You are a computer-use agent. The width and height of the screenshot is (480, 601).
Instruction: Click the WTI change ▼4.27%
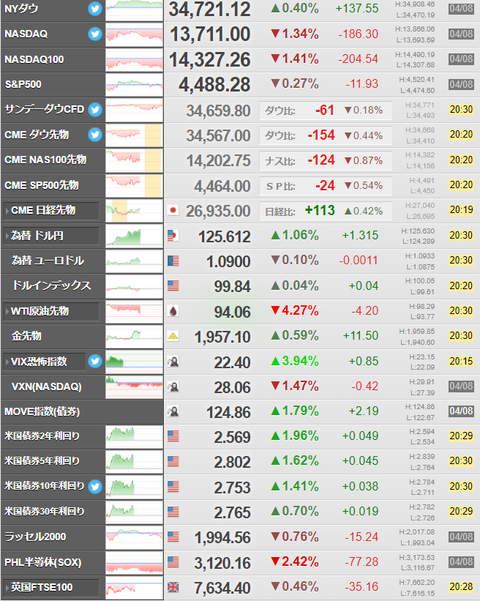point(295,310)
